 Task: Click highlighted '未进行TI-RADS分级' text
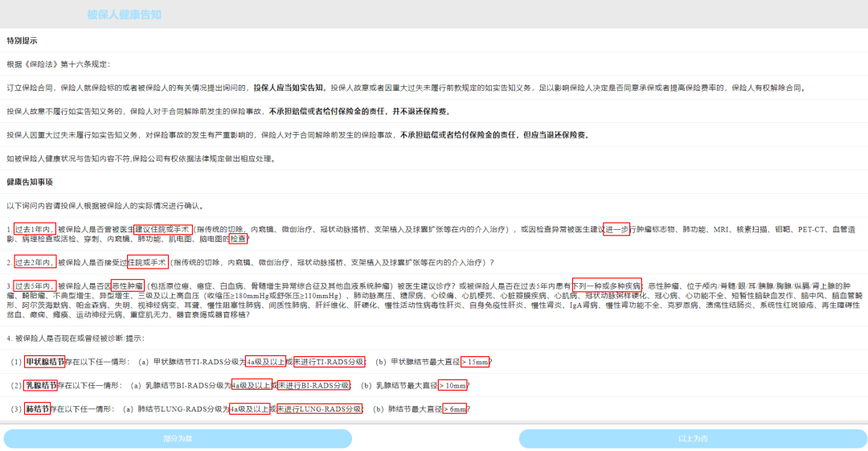[330, 362]
